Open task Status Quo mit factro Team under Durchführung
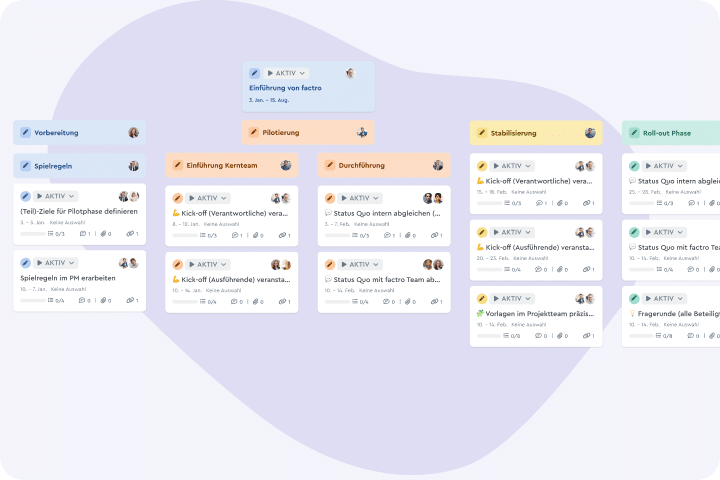This screenshot has width=720, height=480. (387, 279)
